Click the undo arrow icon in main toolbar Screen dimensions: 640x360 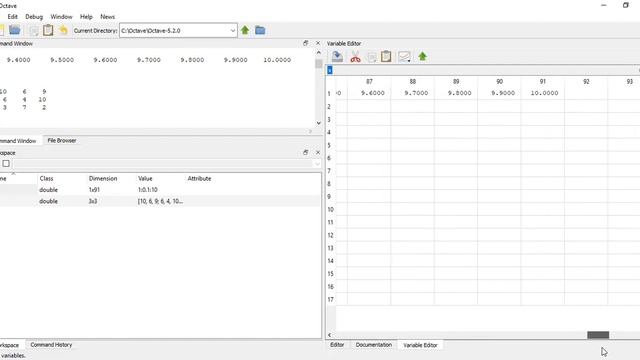click(63, 30)
